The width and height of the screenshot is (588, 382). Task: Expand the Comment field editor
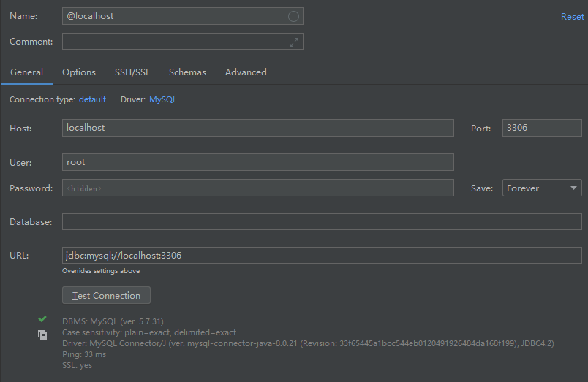coord(294,42)
